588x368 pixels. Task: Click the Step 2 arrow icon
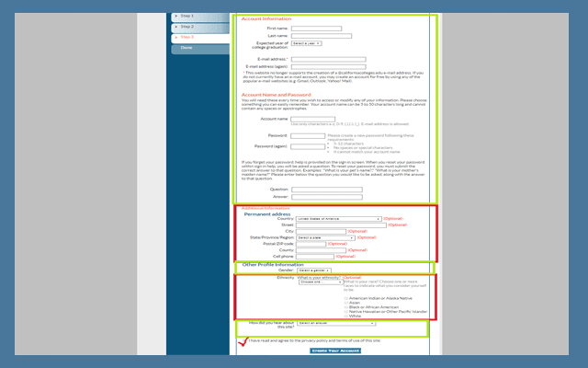(x=176, y=27)
